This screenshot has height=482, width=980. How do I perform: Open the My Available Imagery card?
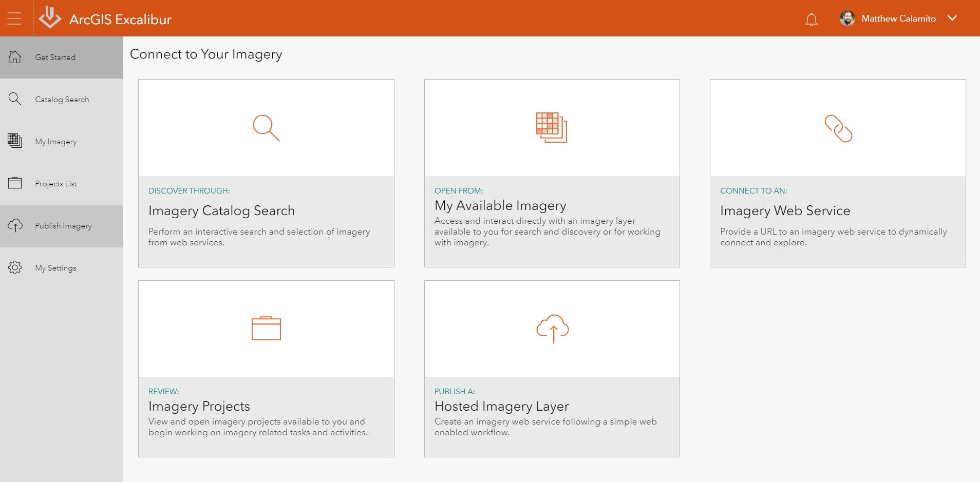pos(551,172)
